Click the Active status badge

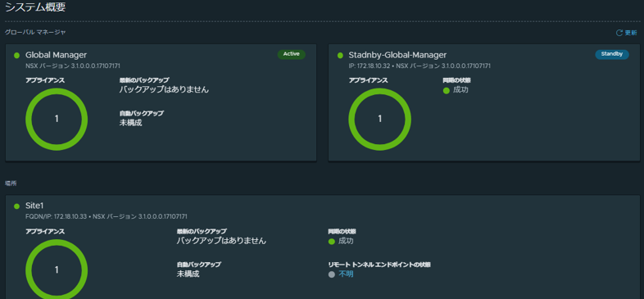292,54
